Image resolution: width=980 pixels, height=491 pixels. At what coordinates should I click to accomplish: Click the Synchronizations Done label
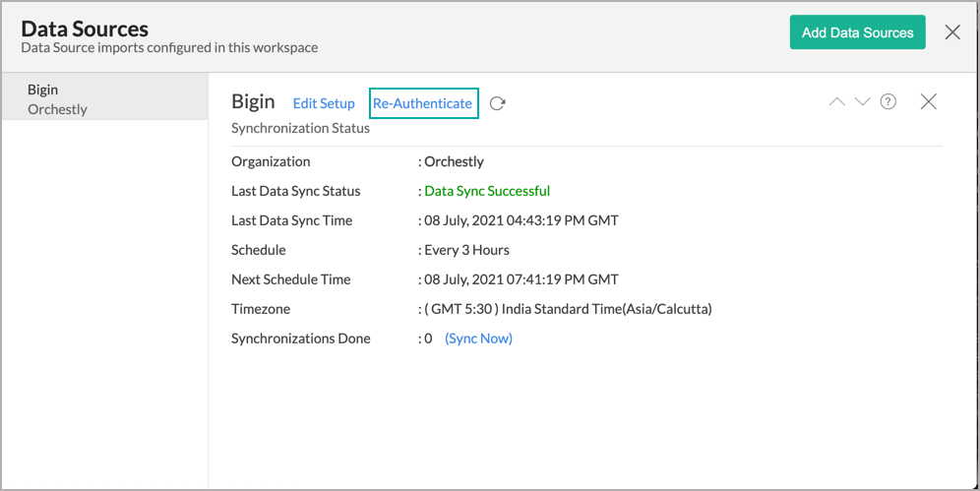click(x=301, y=338)
